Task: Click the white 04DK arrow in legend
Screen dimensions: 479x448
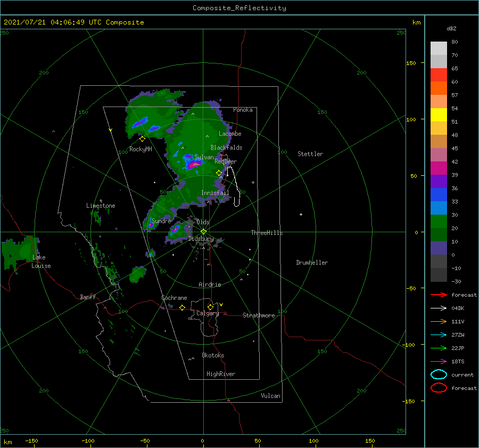Action: (439, 308)
